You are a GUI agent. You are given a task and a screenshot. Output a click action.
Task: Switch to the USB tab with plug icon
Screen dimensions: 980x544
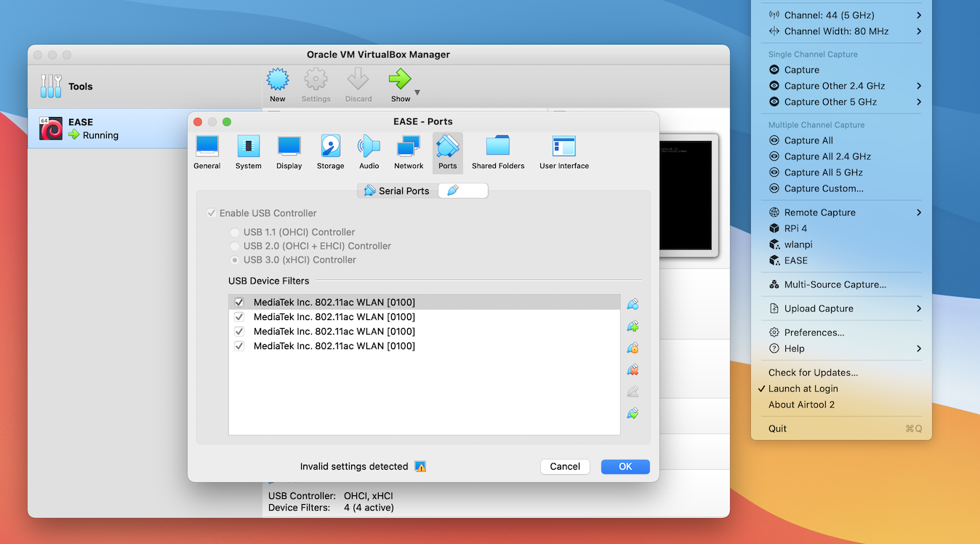coord(463,191)
